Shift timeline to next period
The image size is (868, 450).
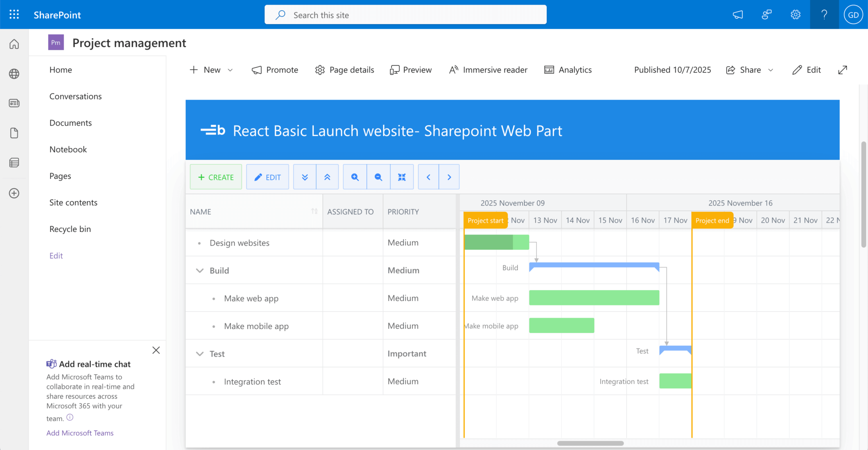click(x=449, y=177)
